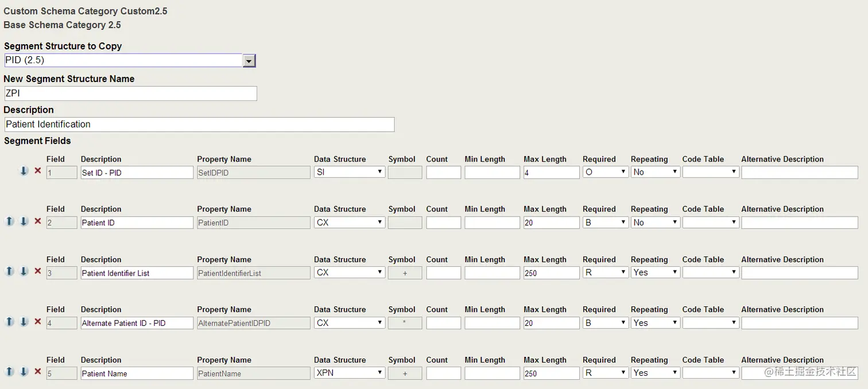Click Alternative Description field for Patient ID
Viewport: 868px width, 389px height.
point(800,222)
